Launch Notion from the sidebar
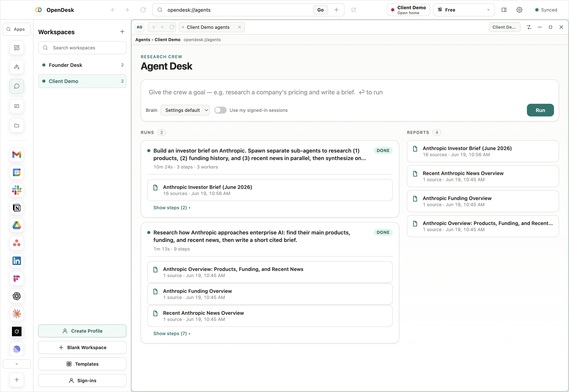Image resolution: width=569 pixels, height=392 pixels. click(x=17, y=208)
